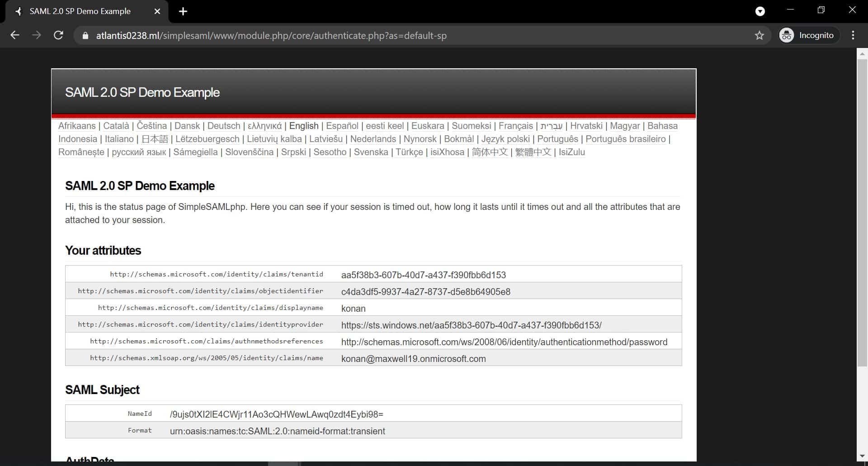
Task: Switch language to Deutsch
Action: tap(224, 126)
